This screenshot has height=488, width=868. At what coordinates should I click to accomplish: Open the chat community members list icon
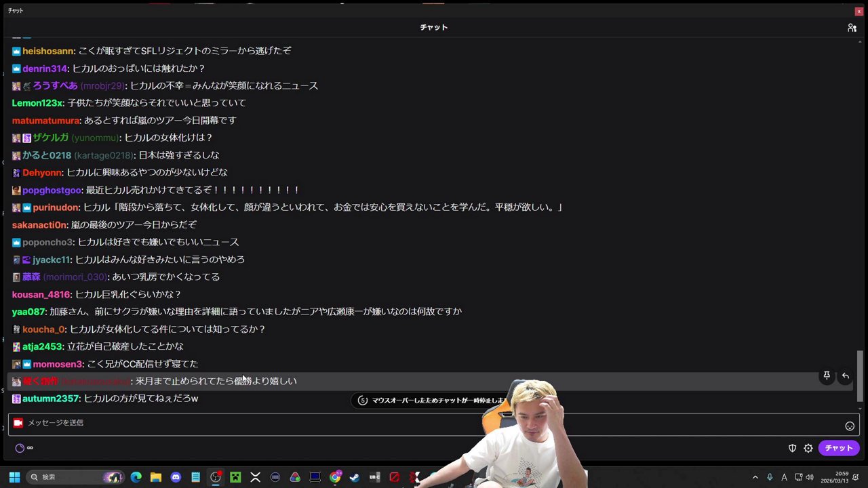(852, 28)
